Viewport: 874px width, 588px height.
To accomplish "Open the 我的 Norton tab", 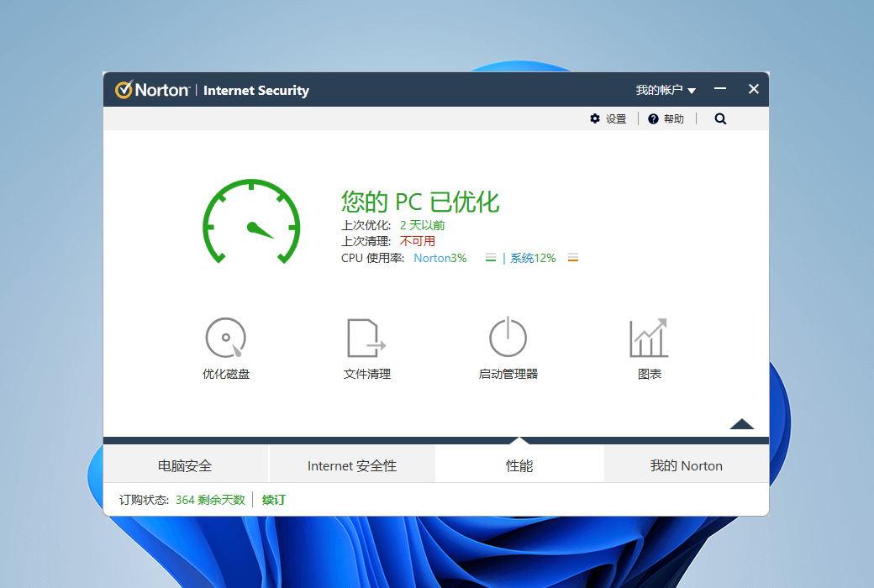I will (x=686, y=465).
